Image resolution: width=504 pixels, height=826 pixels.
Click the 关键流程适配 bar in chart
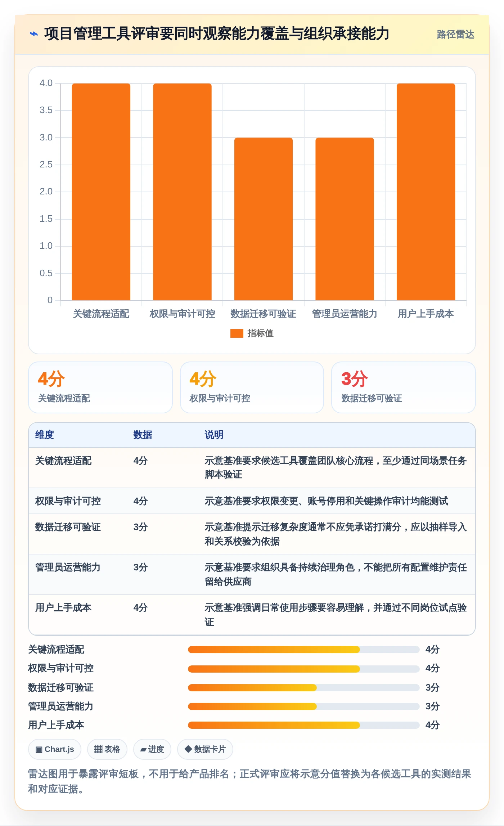[101, 192]
